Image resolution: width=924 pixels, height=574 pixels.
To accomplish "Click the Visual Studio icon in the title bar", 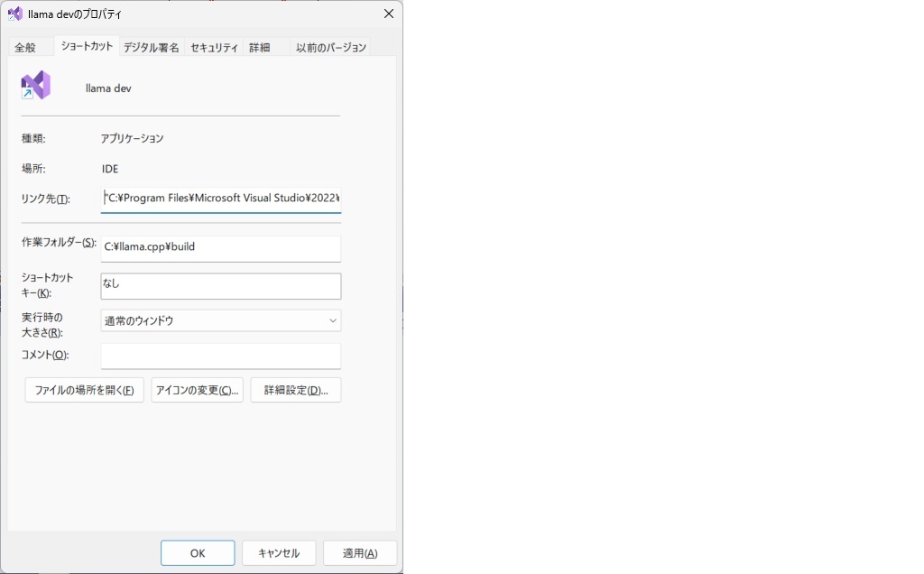I will point(15,14).
